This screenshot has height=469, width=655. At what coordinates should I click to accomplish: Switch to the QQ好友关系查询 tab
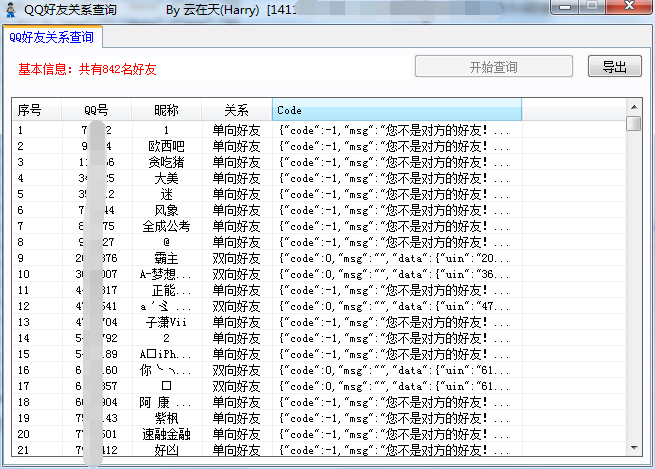click(51, 38)
